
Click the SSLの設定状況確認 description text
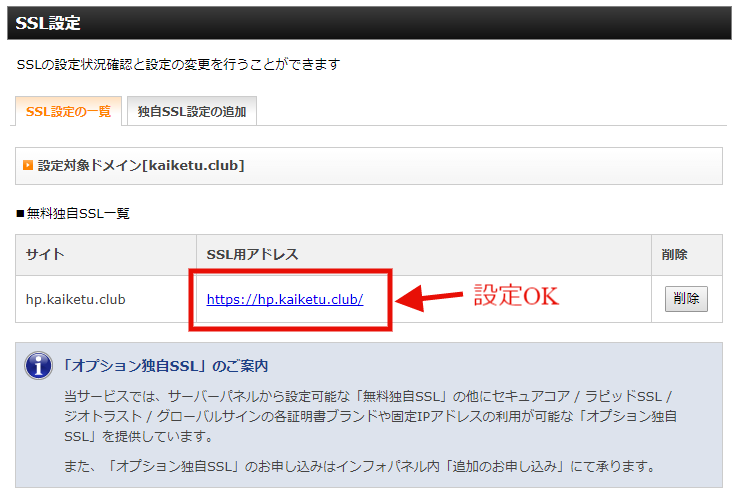pyautogui.click(x=178, y=64)
